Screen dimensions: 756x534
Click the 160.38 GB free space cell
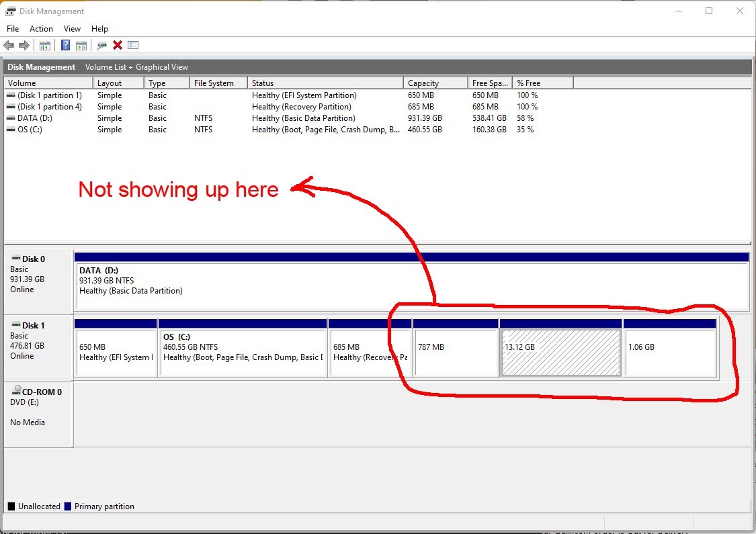pos(489,130)
